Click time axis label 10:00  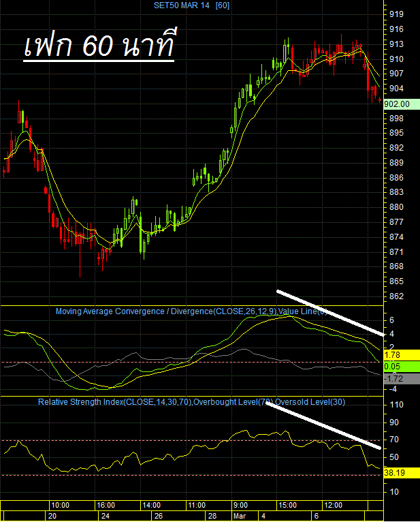[x=60, y=506]
